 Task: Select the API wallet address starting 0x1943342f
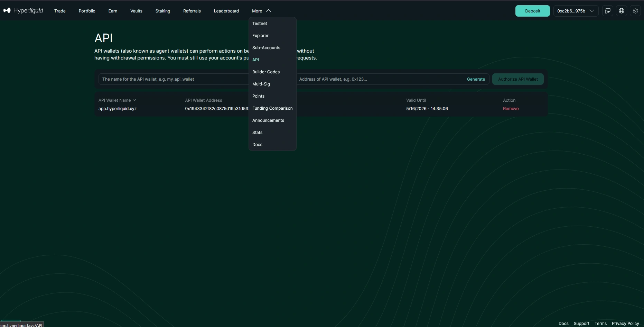(x=217, y=109)
